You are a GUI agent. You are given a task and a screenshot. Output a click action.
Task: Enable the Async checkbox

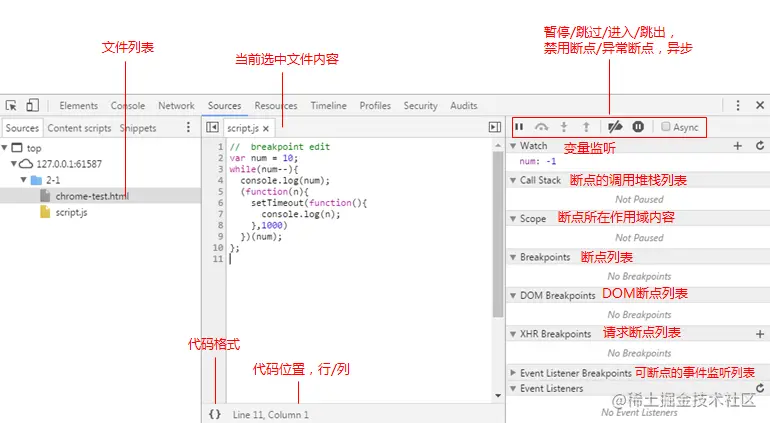point(665,127)
